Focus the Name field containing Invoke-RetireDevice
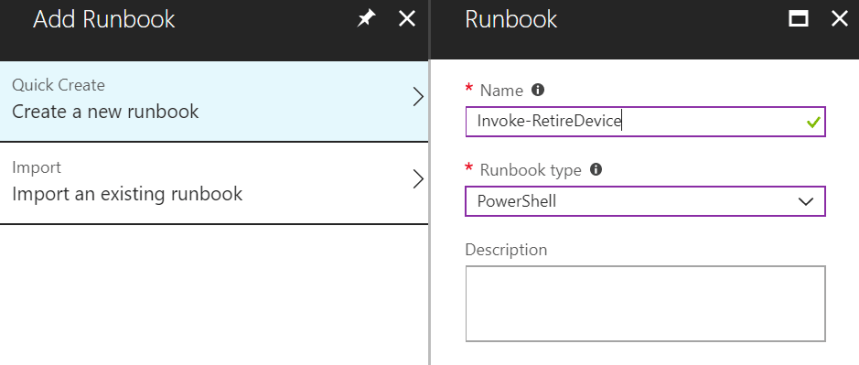The width and height of the screenshot is (859, 365). pyautogui.click(x=645, y=121)
